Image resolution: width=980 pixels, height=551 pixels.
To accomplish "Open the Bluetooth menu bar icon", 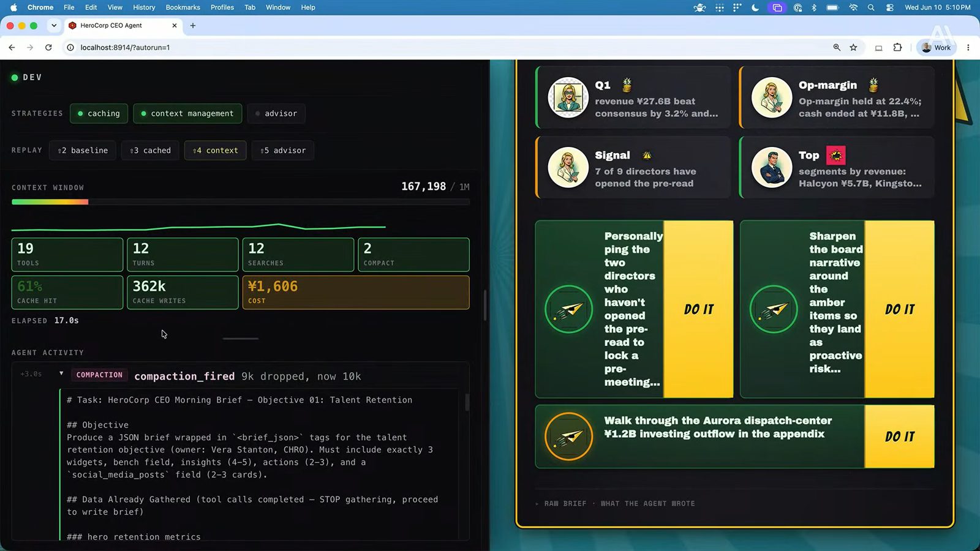I will pyautogui.click(x=814, y=7).
